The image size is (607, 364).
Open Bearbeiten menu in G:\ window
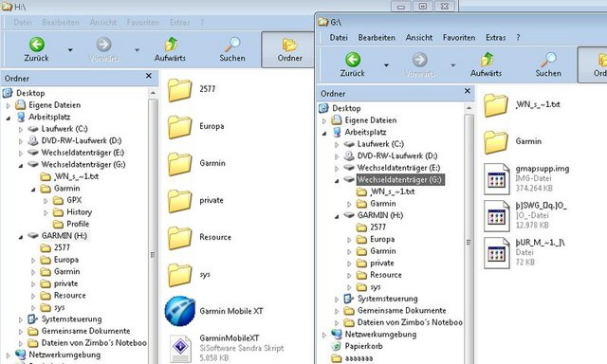tap(377, 38)
